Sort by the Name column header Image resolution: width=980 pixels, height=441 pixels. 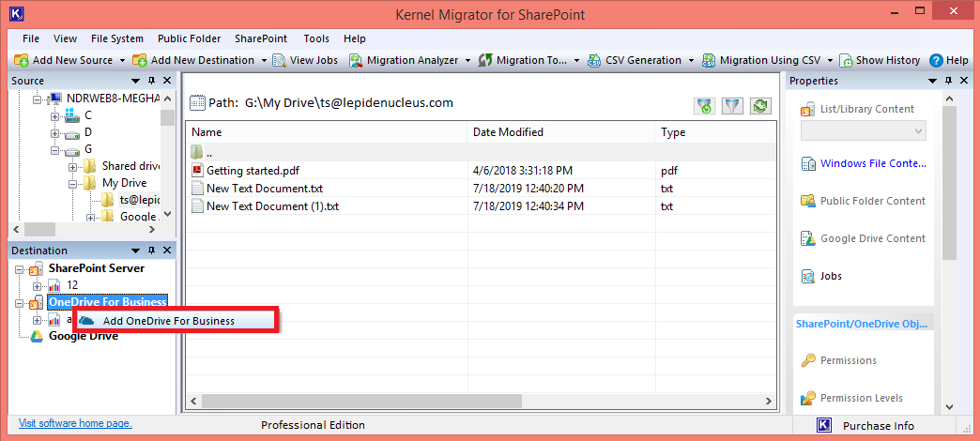click(x=327, y=132)
